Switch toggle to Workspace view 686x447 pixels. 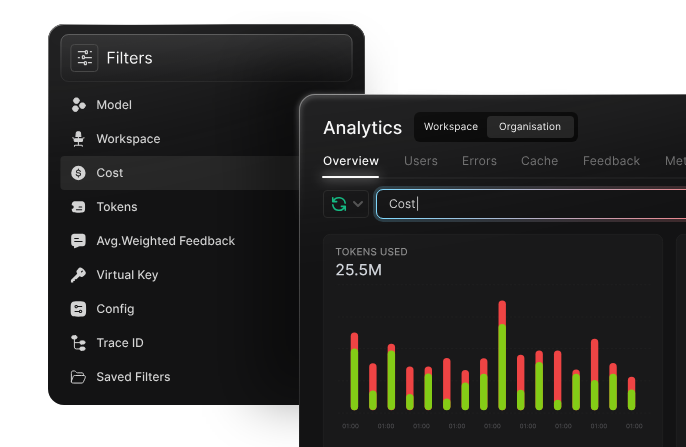click(450, 127)
